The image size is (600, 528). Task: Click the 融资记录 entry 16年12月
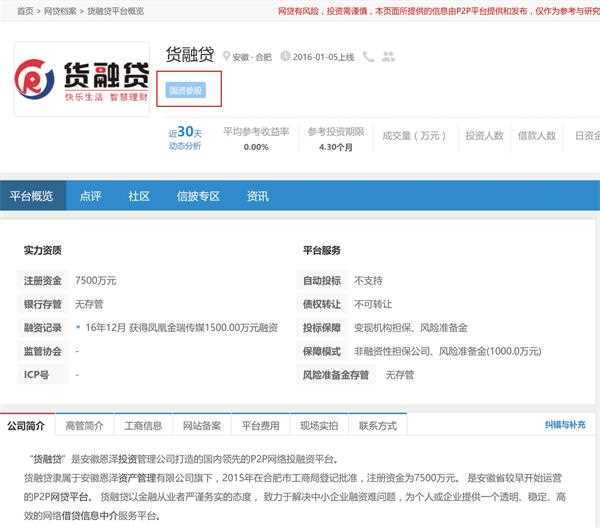pos(182,328)
